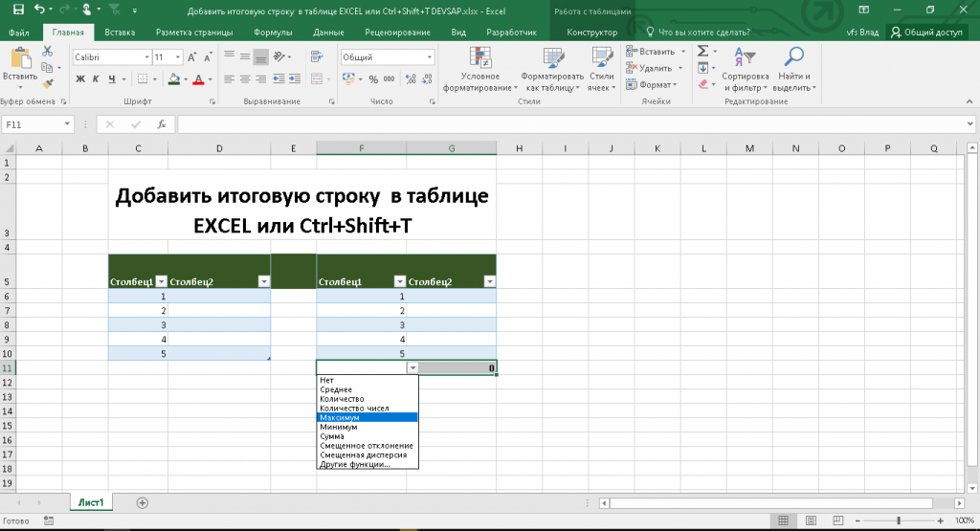Click the text orientation icon
This screenshot has width=980, height=531.
[279, 56]
